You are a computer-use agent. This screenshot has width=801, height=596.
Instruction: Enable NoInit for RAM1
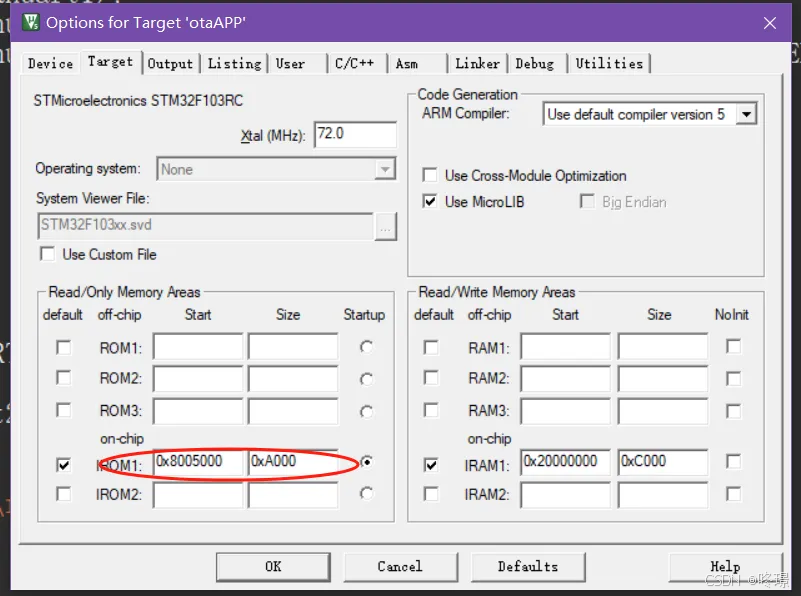[x=733, y=347]
